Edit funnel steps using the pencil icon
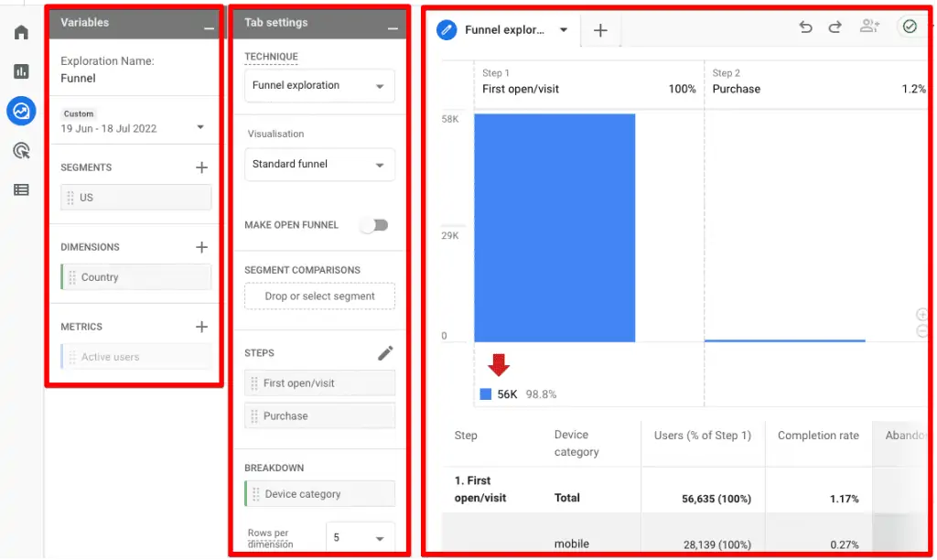Viewport: 937px width, 560px height. click(x=383, y=351)
